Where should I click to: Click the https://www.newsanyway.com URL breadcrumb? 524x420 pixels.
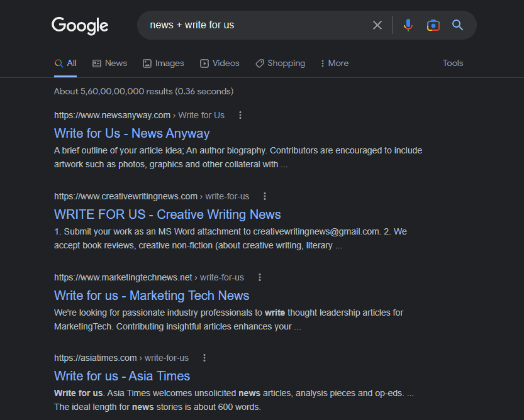(139, 115)
